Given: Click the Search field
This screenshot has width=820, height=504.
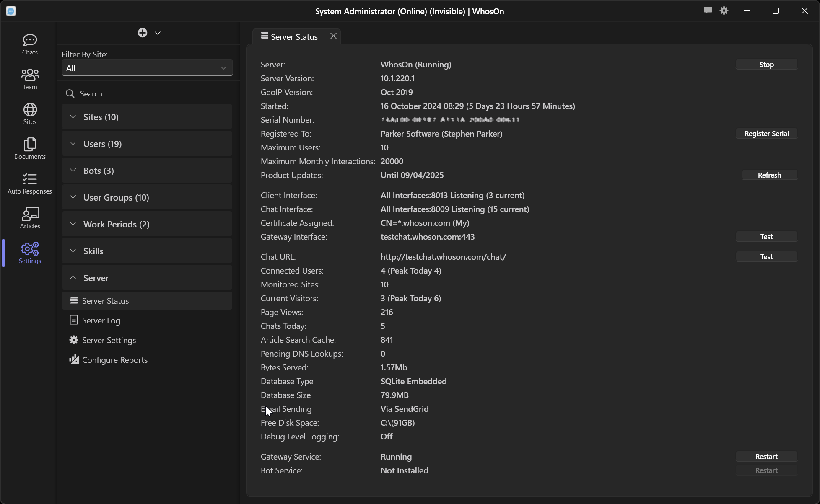Looking at the screenshot, I should point(147,93).
